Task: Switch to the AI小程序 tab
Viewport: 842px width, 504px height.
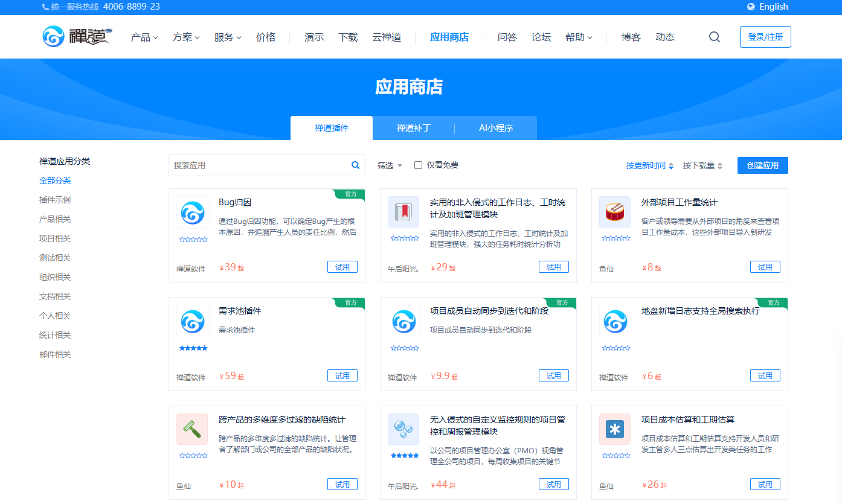Action: [x=496, y=128]
